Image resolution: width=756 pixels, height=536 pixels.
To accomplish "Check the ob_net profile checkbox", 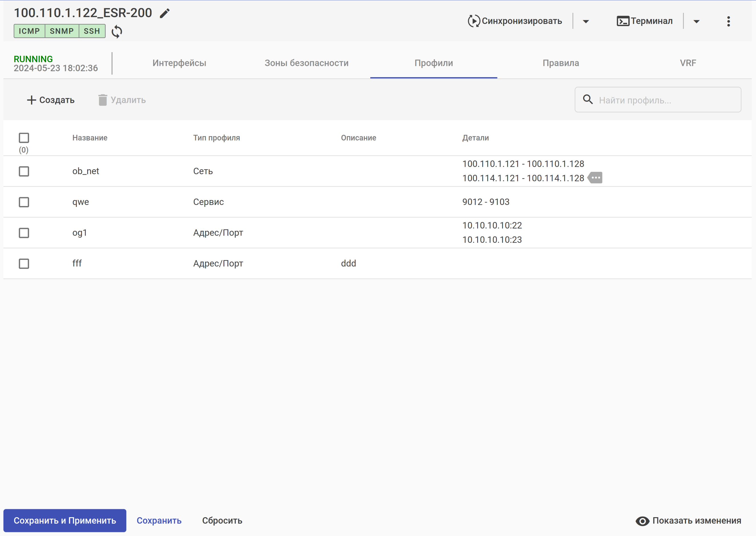I will pos(24,171).
